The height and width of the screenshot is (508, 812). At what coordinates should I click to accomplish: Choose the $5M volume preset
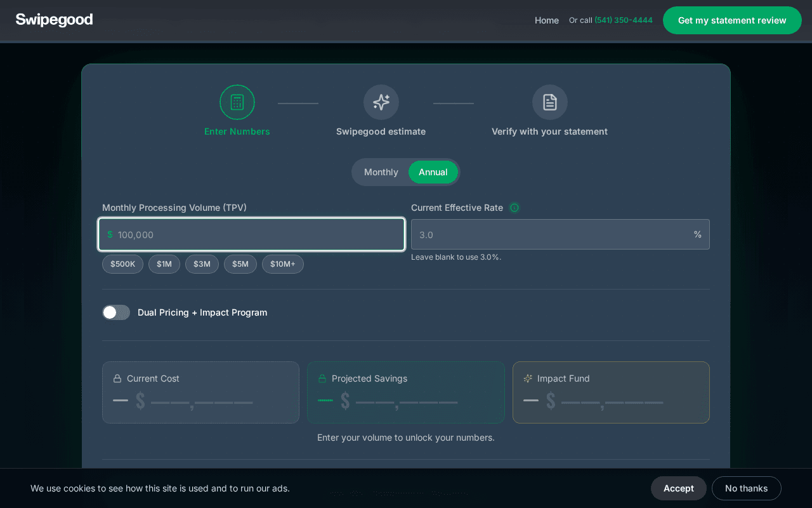[x=240, y=264]
